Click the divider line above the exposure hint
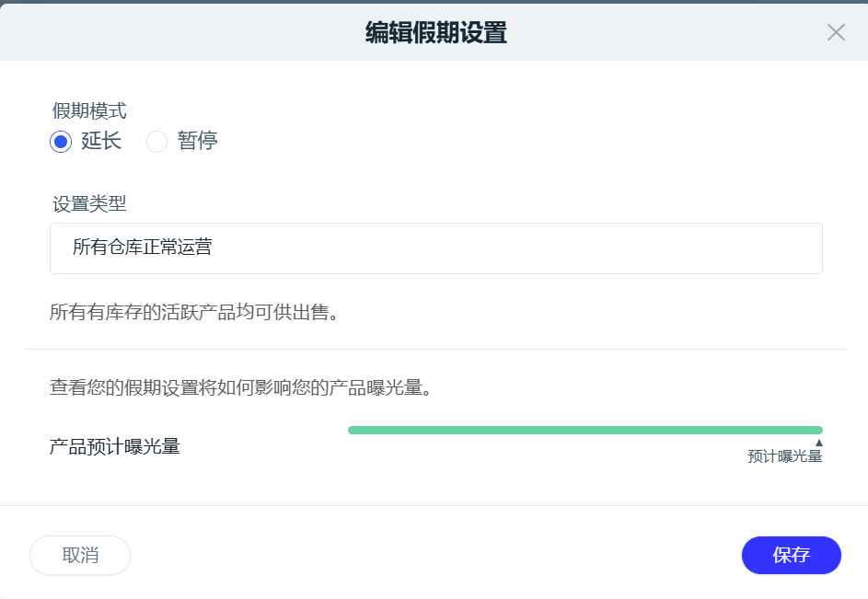Screen dimensions: 868x599 coord(435,350)
